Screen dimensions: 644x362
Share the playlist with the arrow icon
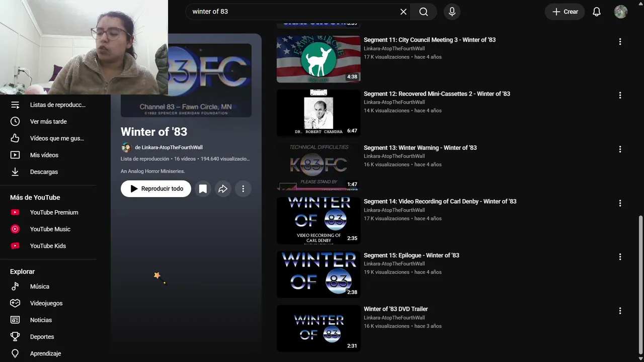point(223,189)
